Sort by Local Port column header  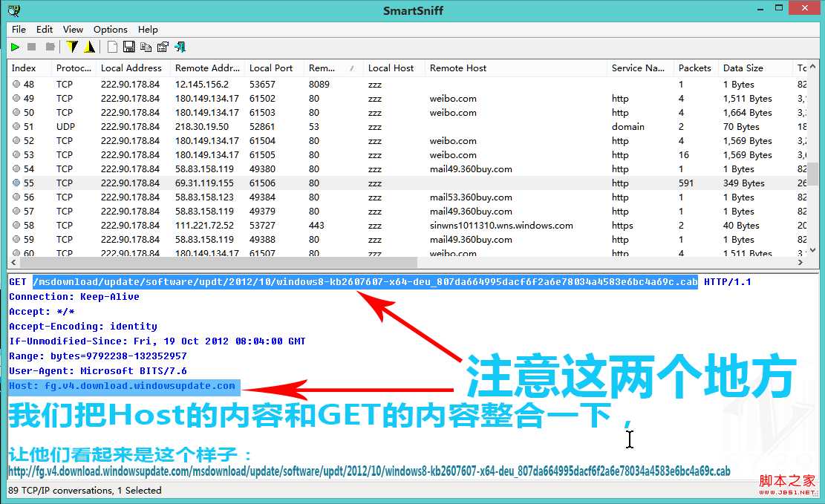pos(274,68)
